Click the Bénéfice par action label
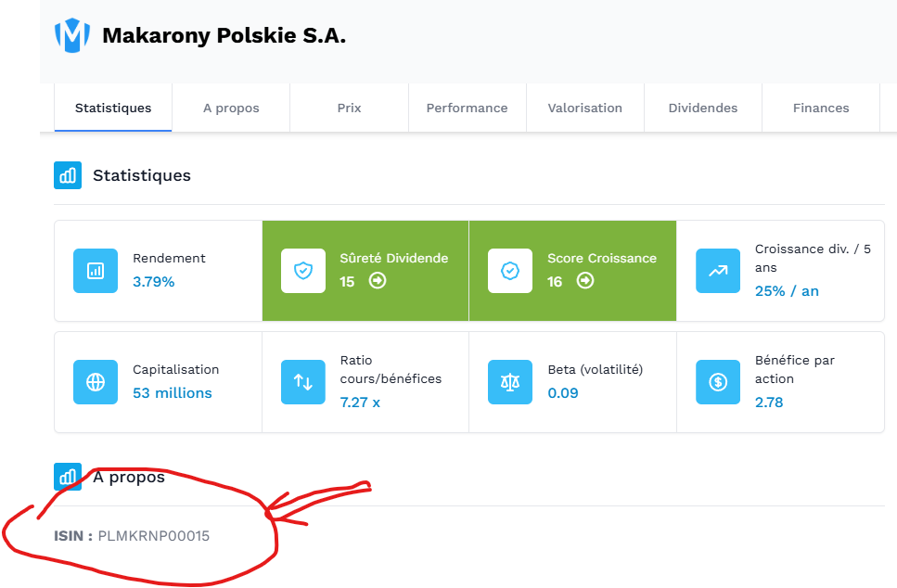The width and height of the screenshot is (897, 588). click(795, 369)
